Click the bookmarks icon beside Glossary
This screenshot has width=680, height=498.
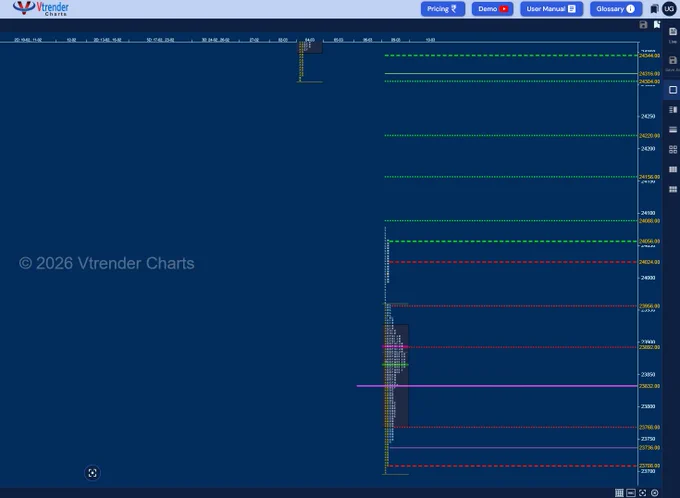coord(654,9)
